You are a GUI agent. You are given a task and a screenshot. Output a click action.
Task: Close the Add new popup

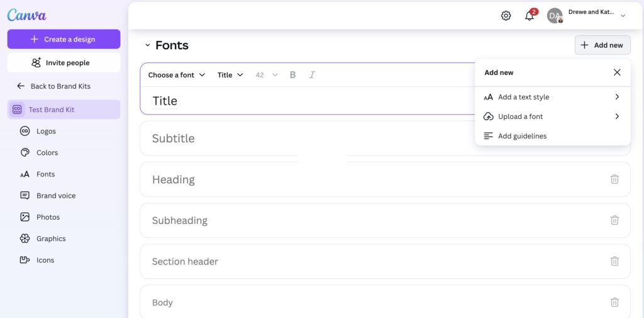(x=617, y=72)
